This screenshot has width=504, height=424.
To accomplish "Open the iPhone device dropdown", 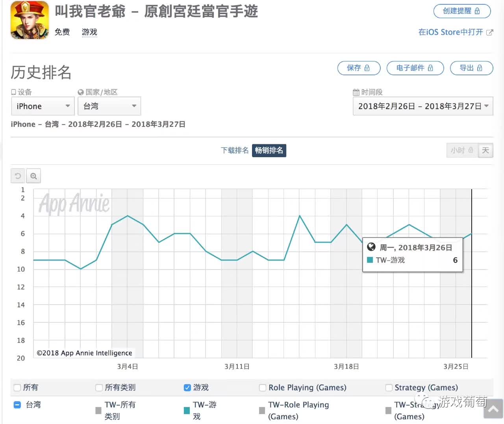I will [x=43, y=106].
